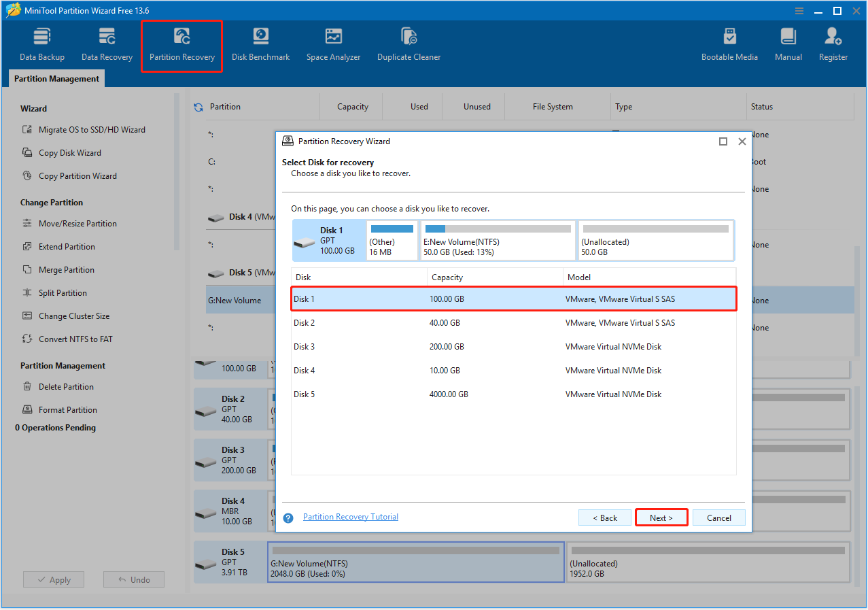868x610 pixels.
Task: Select Disk 2 in the disk list
Action: pyautogui.click(x=408, y=322)
